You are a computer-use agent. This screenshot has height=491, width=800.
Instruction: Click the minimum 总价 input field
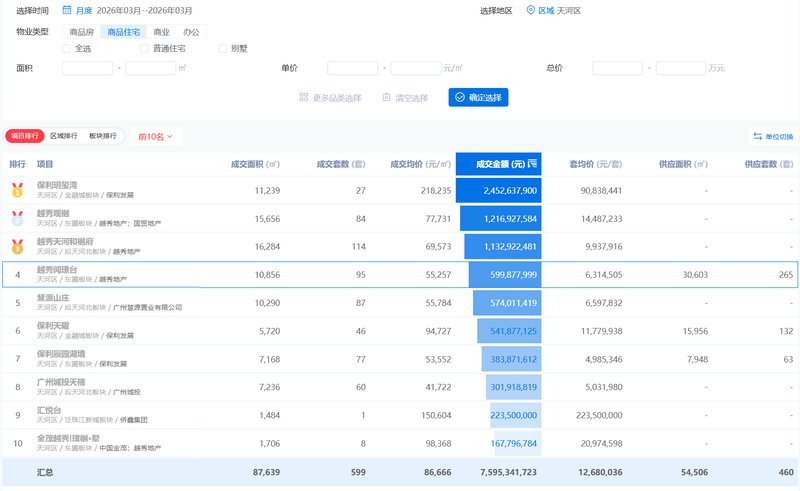pyautogui.click(x=617, y=68)
